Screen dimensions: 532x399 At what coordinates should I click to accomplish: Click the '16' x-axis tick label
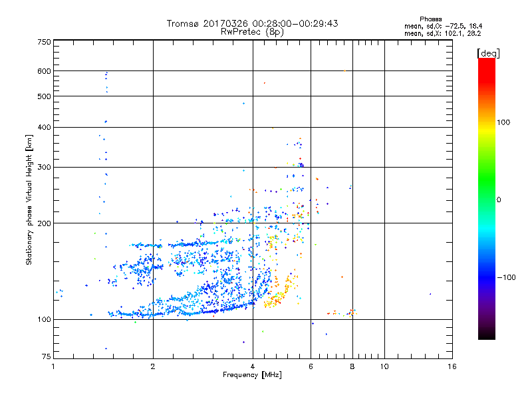click(452, 366)
